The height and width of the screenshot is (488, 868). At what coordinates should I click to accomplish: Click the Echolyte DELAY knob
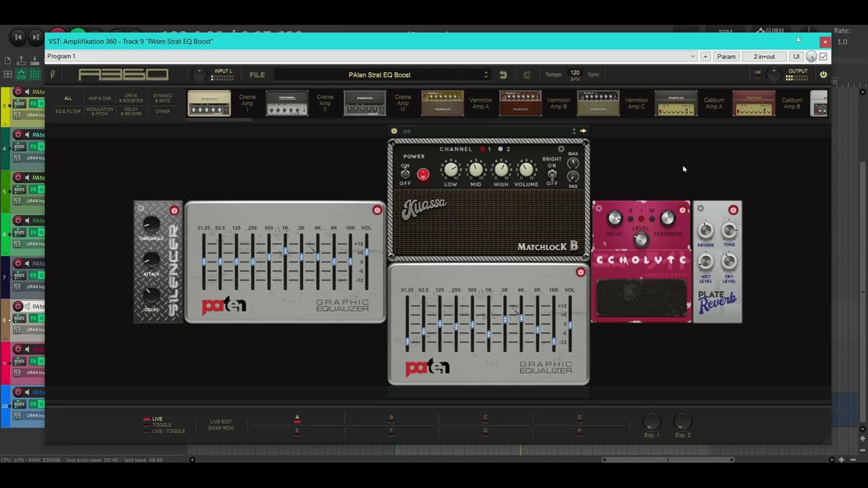pyautogui.click(x=614, y=218)
